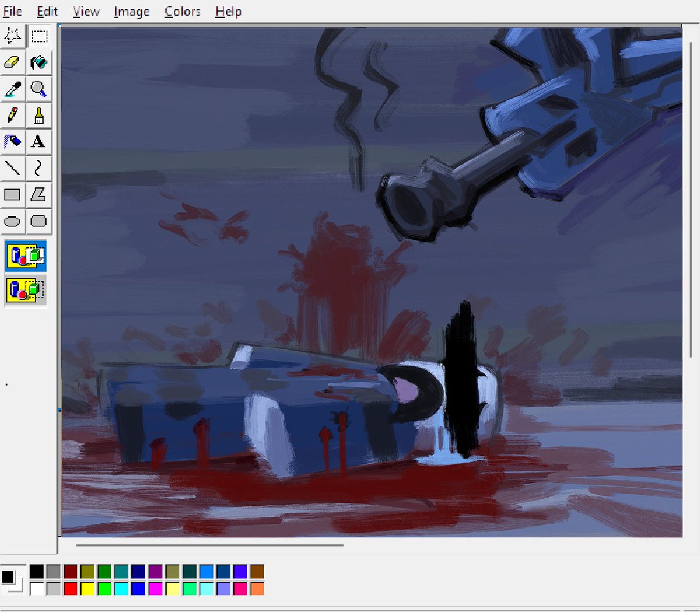Viewport: 700px width, 612px height.
Task: Choose the Eraser tool
Action: click(13, 62)
